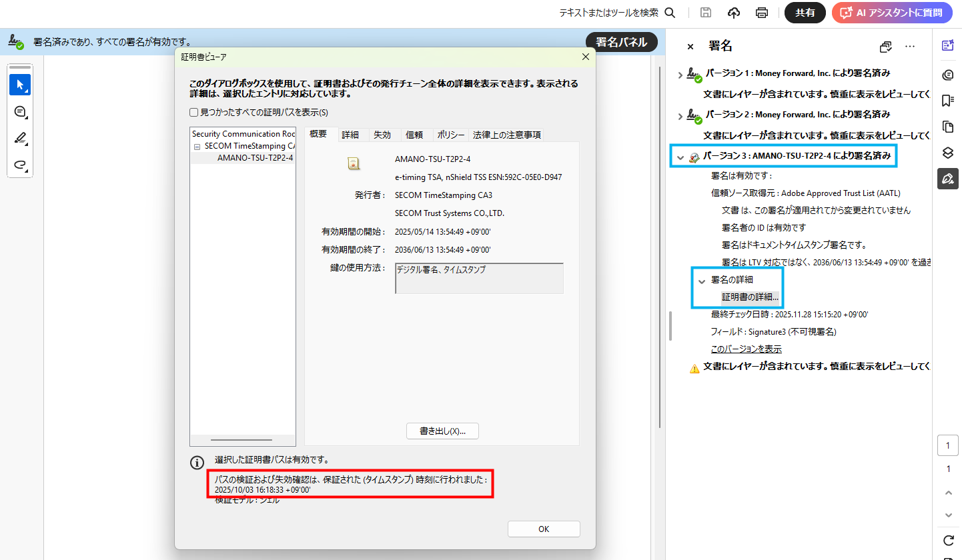Click the save (floppy disk) icon

point(706,13)
